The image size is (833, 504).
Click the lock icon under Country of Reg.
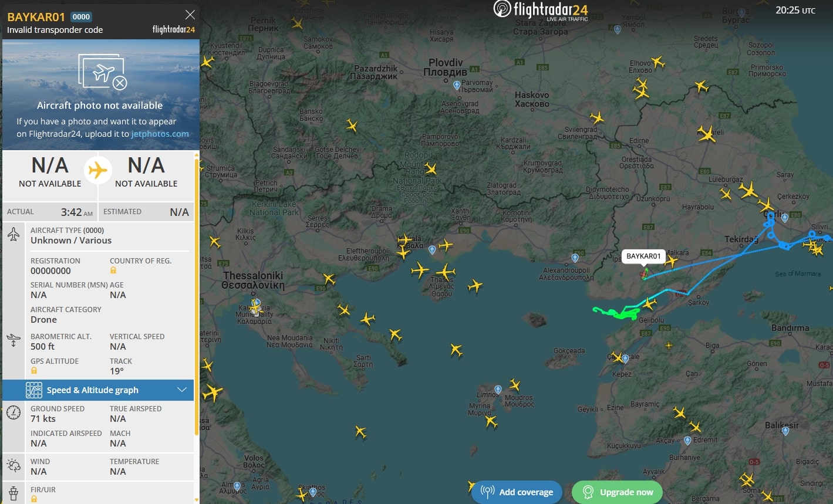coord(113,270)
